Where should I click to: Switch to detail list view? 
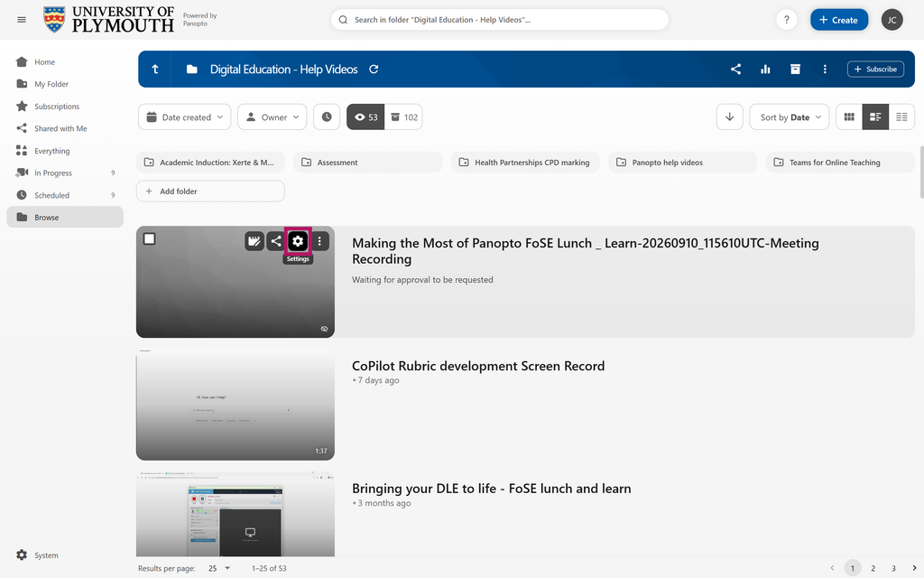click(x=875, y=117)
